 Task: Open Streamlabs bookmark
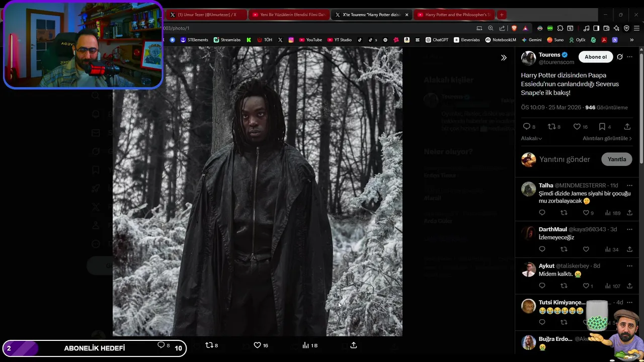[227, 40]
